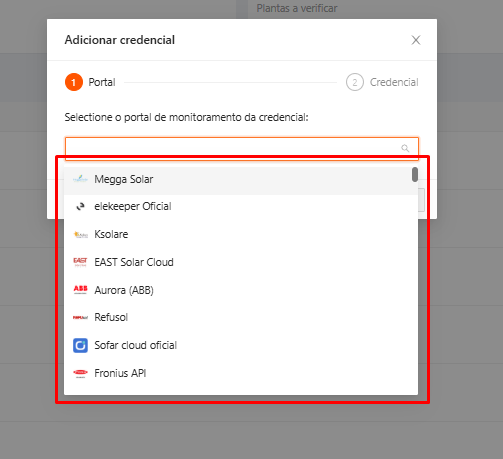The height and width of the screenshot is (459, 503).
Task: Click the Refusol logo icon
Action: [x=80, y=317]
